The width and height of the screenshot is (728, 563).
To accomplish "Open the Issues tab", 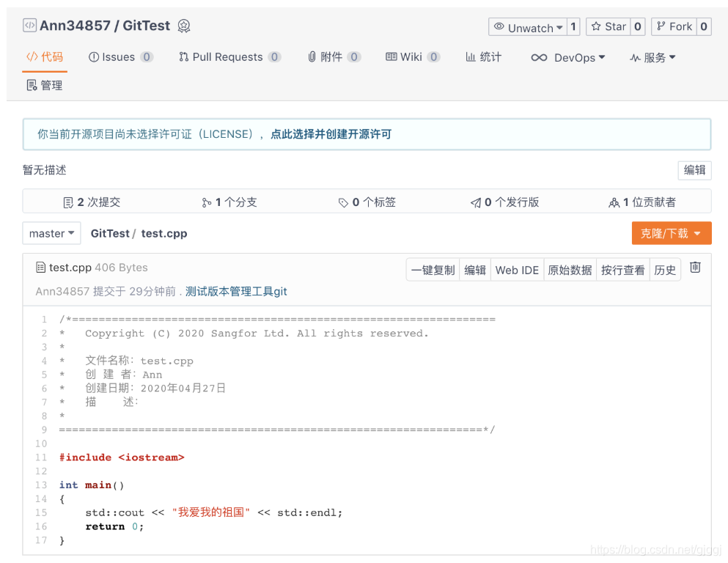I will [x=121, y=57].
